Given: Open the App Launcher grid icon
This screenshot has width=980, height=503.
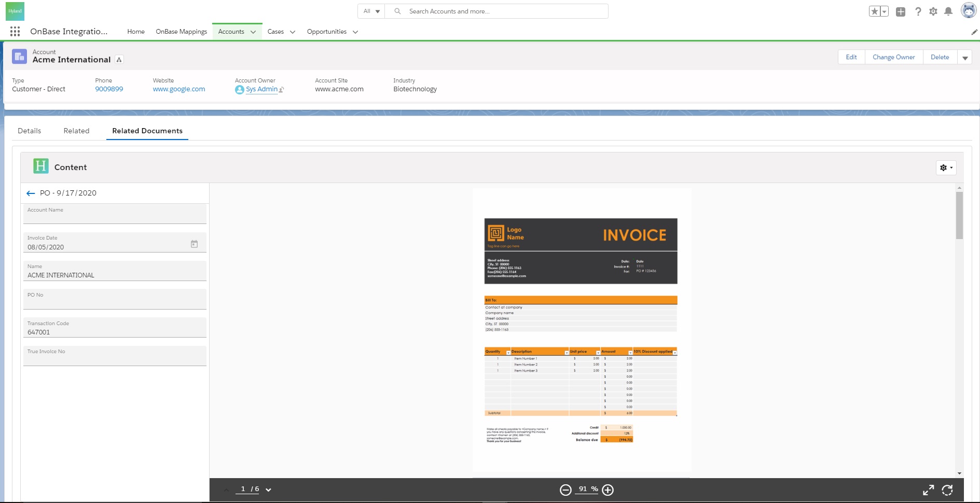Looking at the screenshot, I should pyautogui.click(x=15, y=32).
